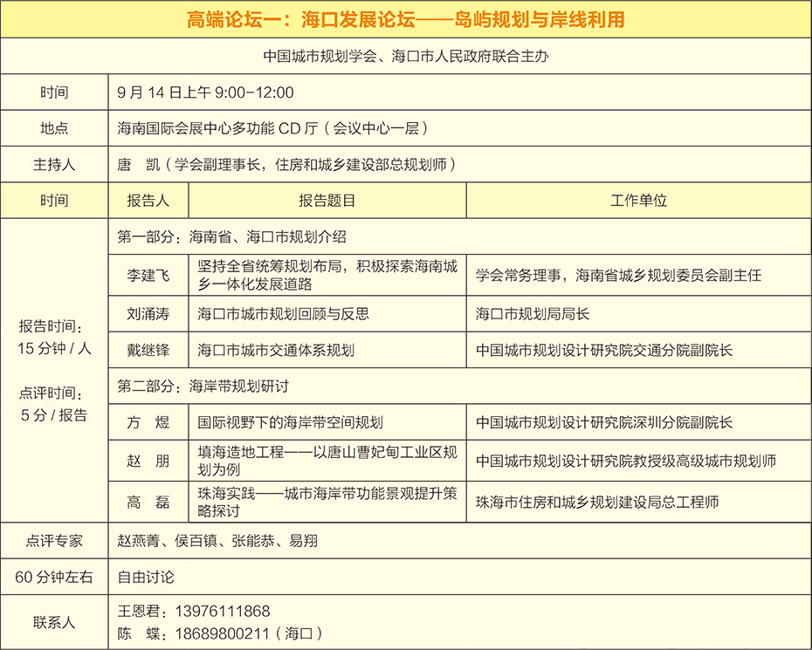Select the venue text 海南国际会展中心多功能CD厅
812x650 pixels.
[272, 128]
